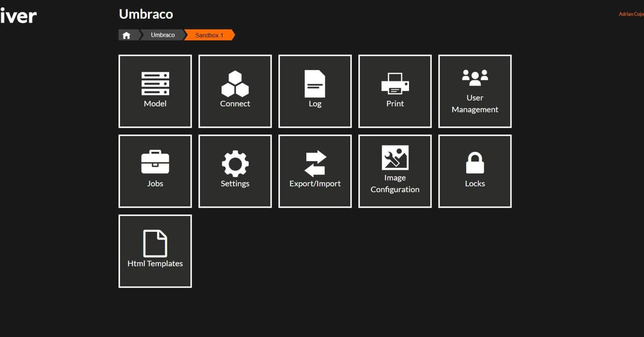Open the Settings gear tile
This screenshot has height=337, width=644.
235,171
